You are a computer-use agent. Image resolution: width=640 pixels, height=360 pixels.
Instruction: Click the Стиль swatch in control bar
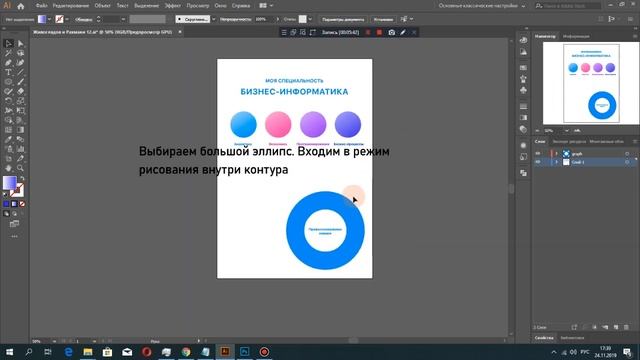click(302, 19)
